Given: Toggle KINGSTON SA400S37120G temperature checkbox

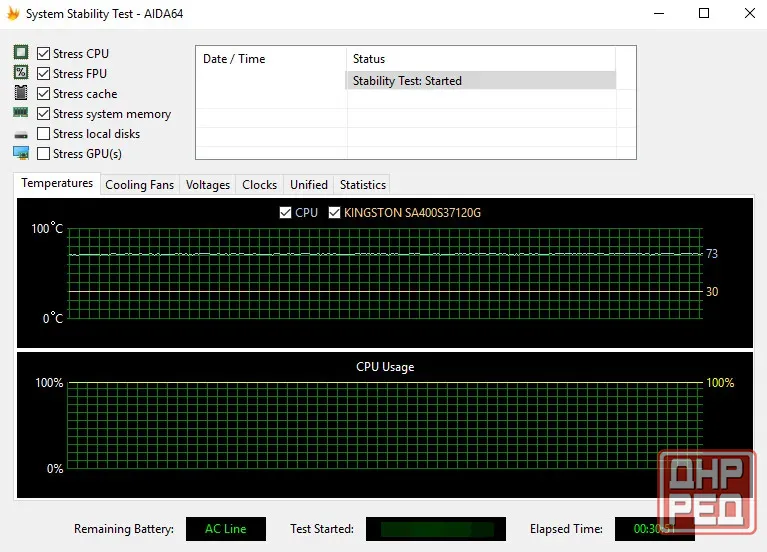Looking at the screenshot, I should (334, 212).
